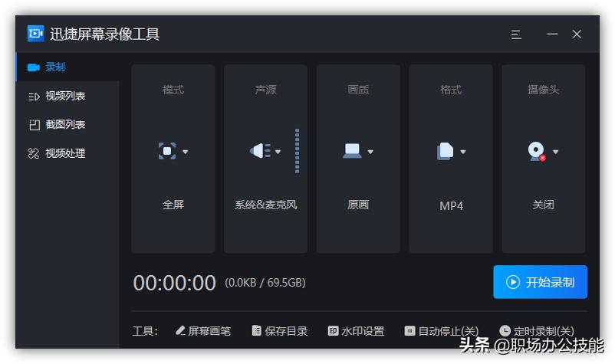Open the 视频处理 sidebar tab

pos(67,153)
